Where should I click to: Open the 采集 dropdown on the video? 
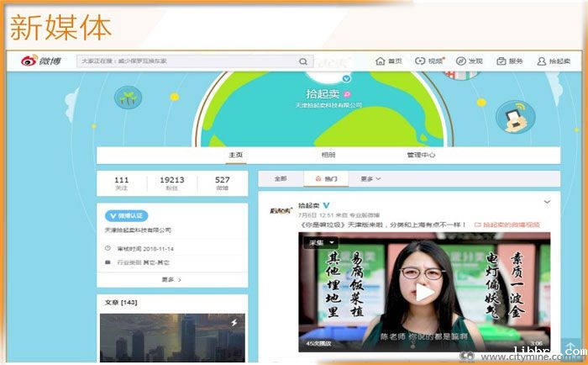pos(318,241)
